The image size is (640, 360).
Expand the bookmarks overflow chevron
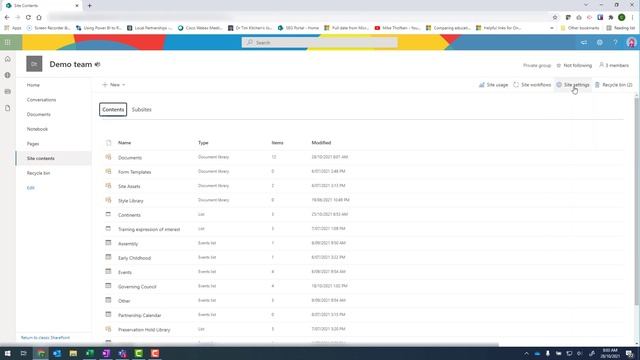click(x=552, y=28)
